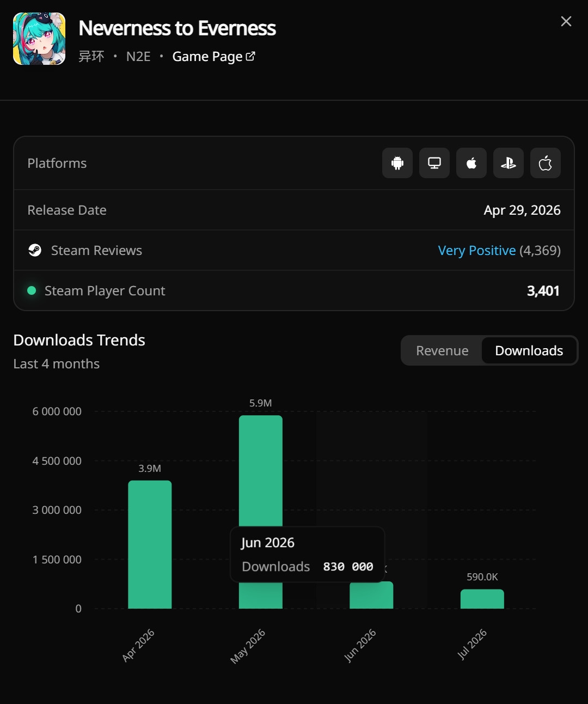Click the 6 000 000 axis label

pyautogui.click(x=57, y=411)
